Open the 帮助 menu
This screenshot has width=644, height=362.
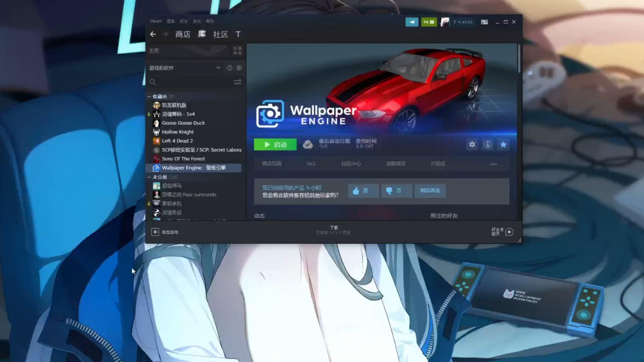tap(210, 21)
